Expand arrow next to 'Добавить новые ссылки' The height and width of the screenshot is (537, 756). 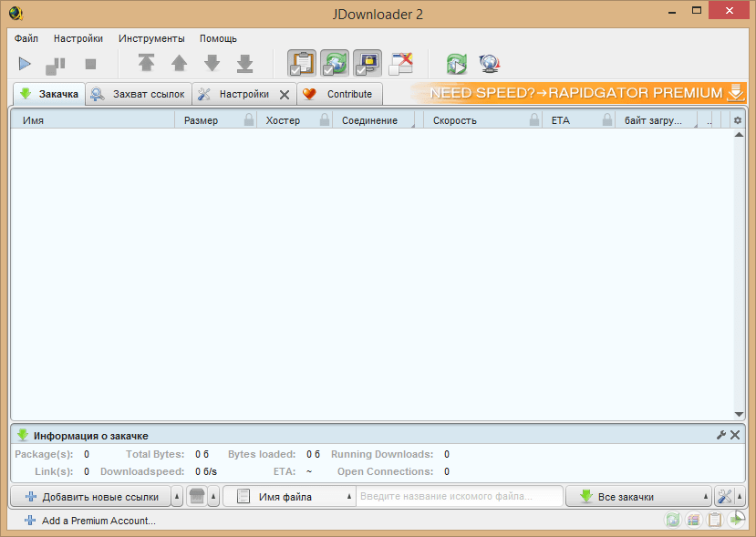pyautogui.click(x=176, y=497)
